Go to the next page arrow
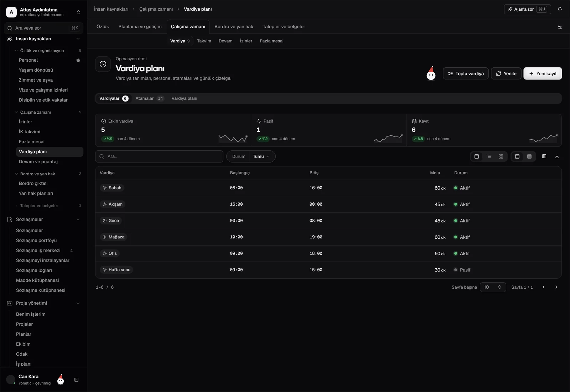 tap(556, 287)
